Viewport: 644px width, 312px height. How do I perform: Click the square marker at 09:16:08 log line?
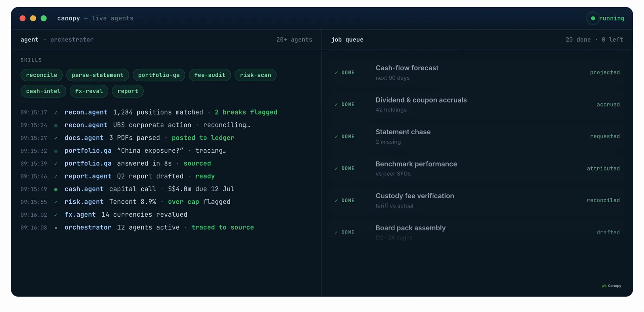[56, 228]
